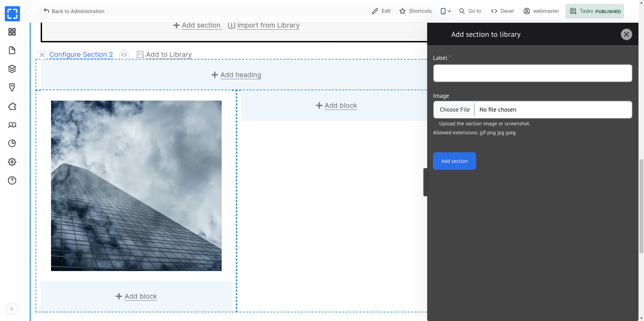This screenshot has height=321, width=644.
Task: Toggle Section 2 visibility eye icon
Action: [124, 55]
